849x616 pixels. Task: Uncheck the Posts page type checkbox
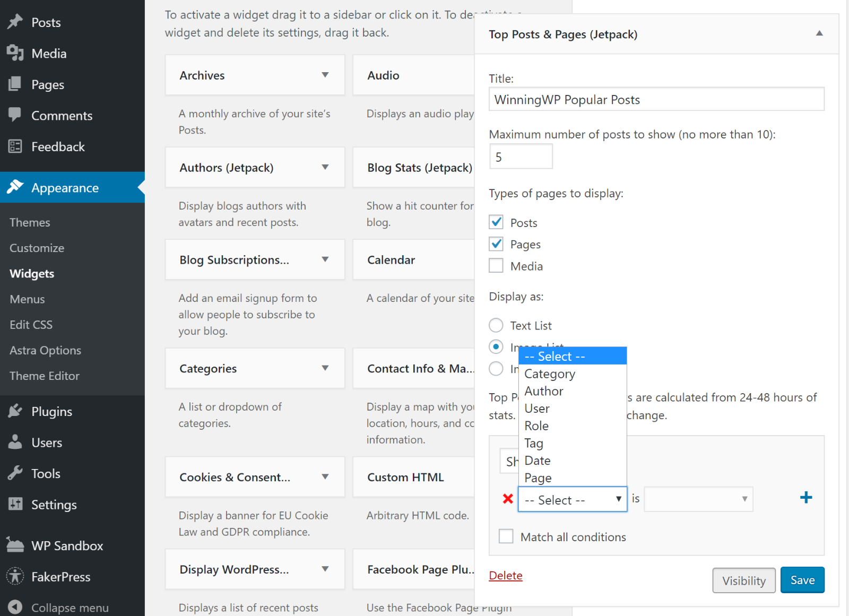click(x=496, y=222)
